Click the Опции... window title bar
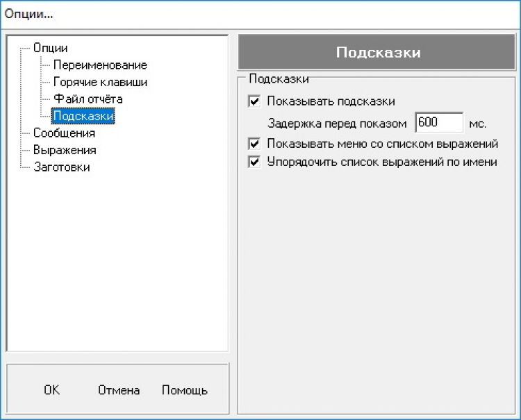 pos(260,14)
